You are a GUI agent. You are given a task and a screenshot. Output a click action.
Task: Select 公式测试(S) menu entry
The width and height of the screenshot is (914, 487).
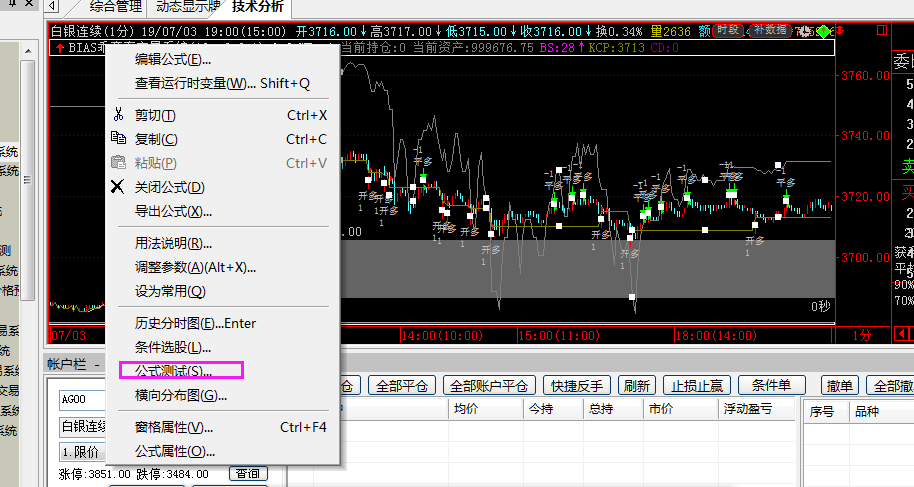pos(223,371)
